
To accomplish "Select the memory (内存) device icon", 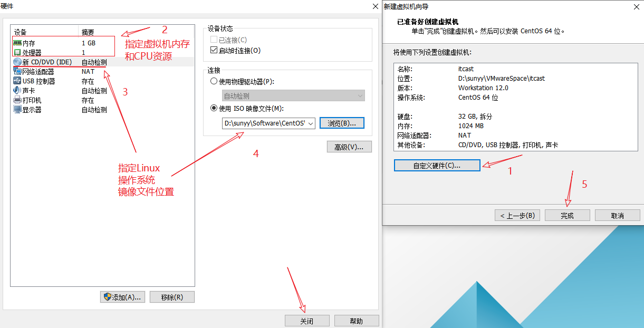I will (x=17, y=43).
